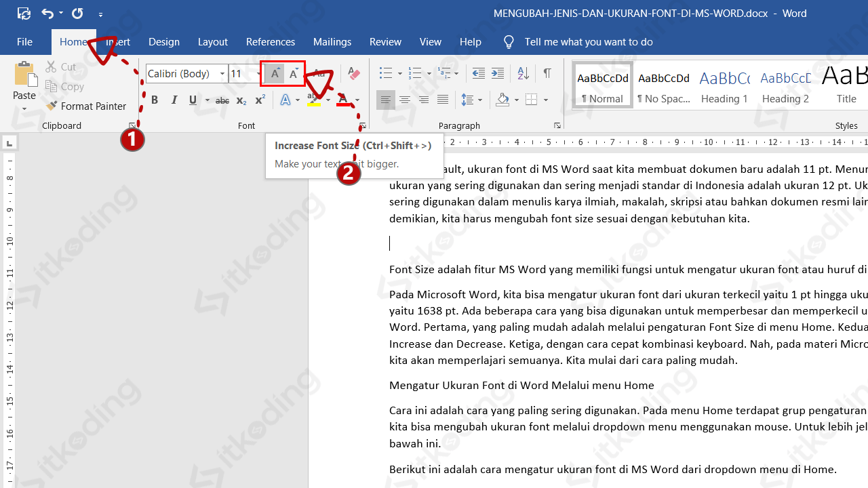
Task: Align text left
Action: coord(385,100)
